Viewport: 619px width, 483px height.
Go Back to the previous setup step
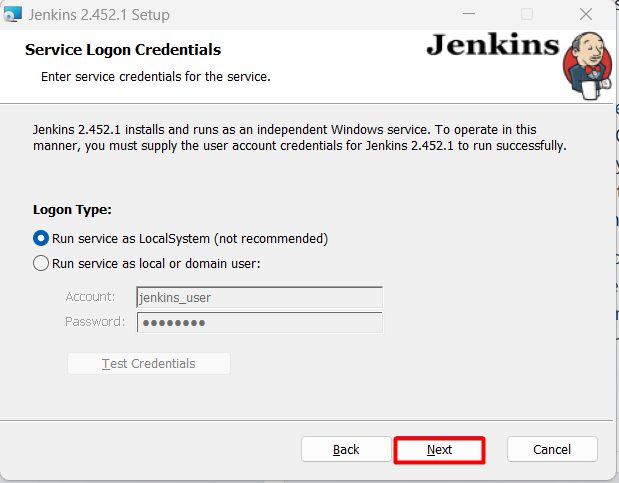[346, 449]
